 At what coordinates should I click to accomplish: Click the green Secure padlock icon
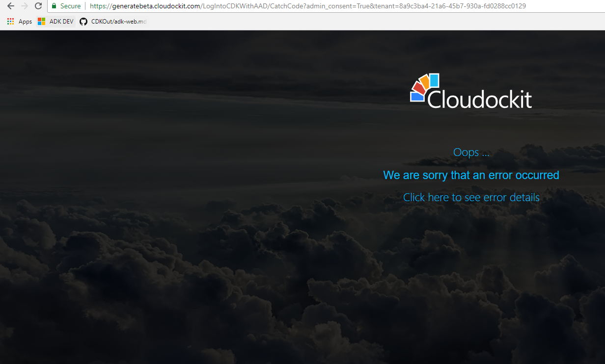(x=54, y=6)
